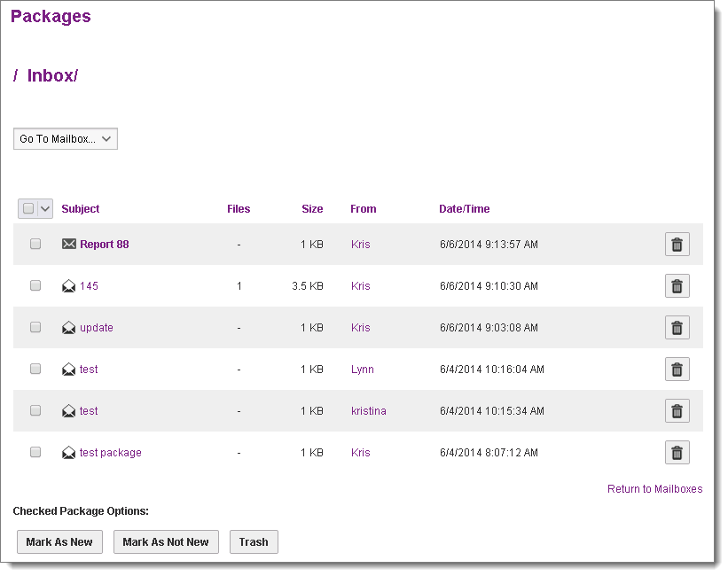Viewport: 728px width, 576px height.
Task: Click trash icon for test from Lynn
Action: tap(677, 369)
